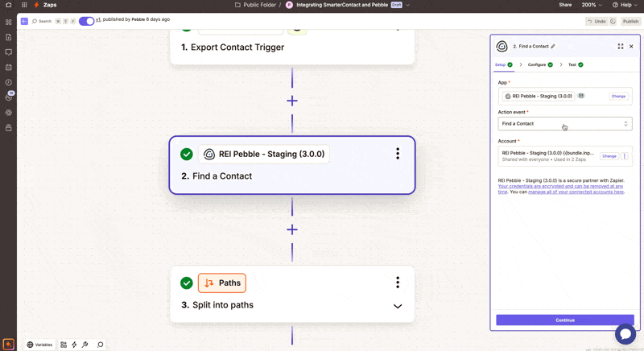Click the Zaps lightning bolt logo
The height and width of the screenshot is (351, 644).
point(36,5)
